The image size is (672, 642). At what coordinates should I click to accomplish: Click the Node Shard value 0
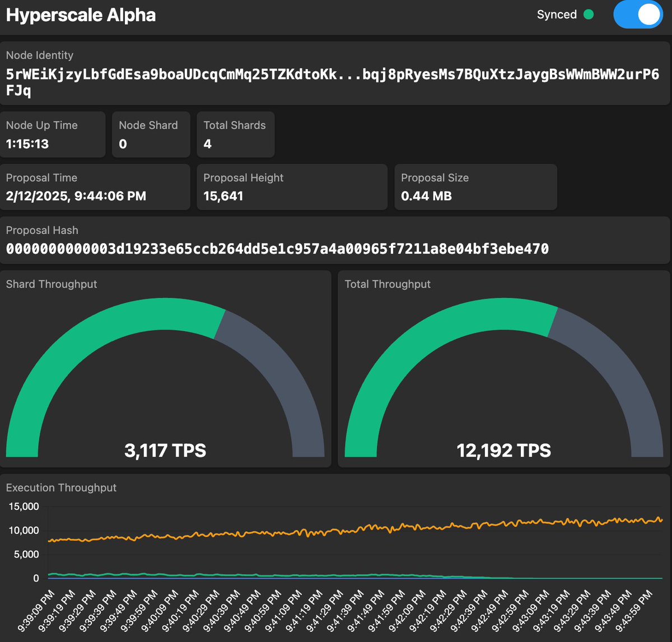click(x=123, y=144)
